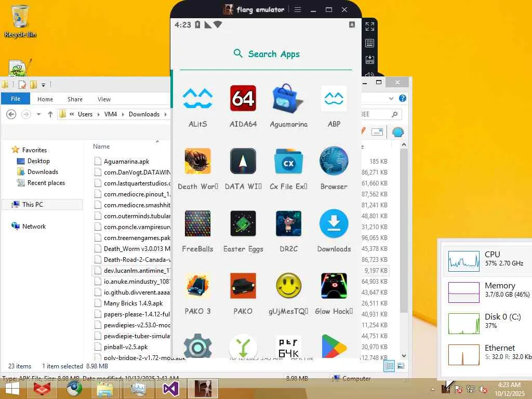
Task: Open Visual Studio from the taskbar
Action: (170, 389)
